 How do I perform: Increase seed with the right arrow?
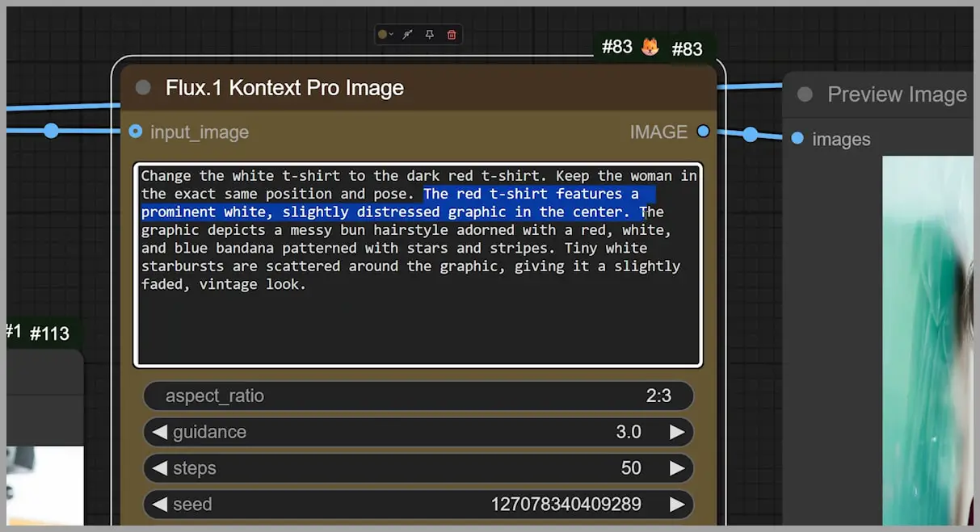pyautogui.click(x=677, y=505)
